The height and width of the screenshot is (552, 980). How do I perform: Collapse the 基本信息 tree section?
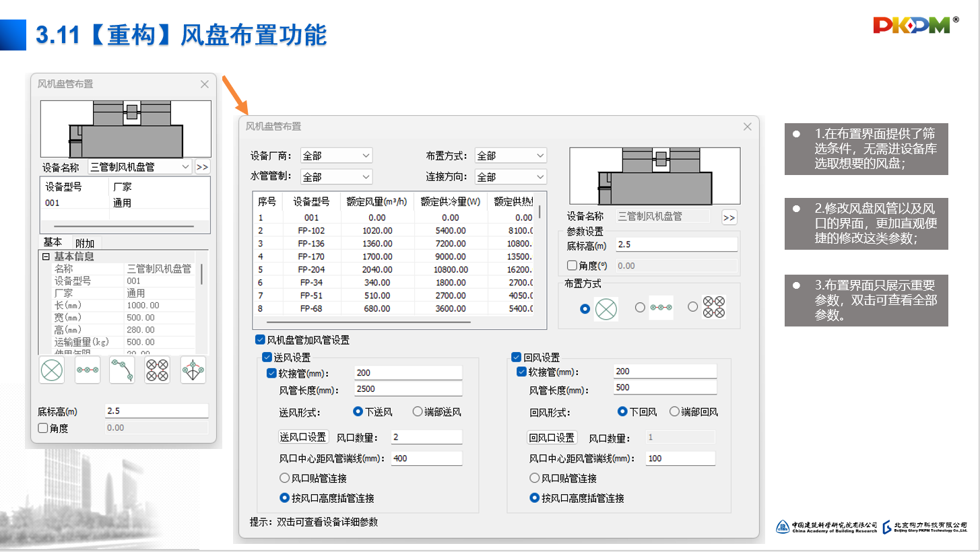pyautogui.click(x=46, y=256)
